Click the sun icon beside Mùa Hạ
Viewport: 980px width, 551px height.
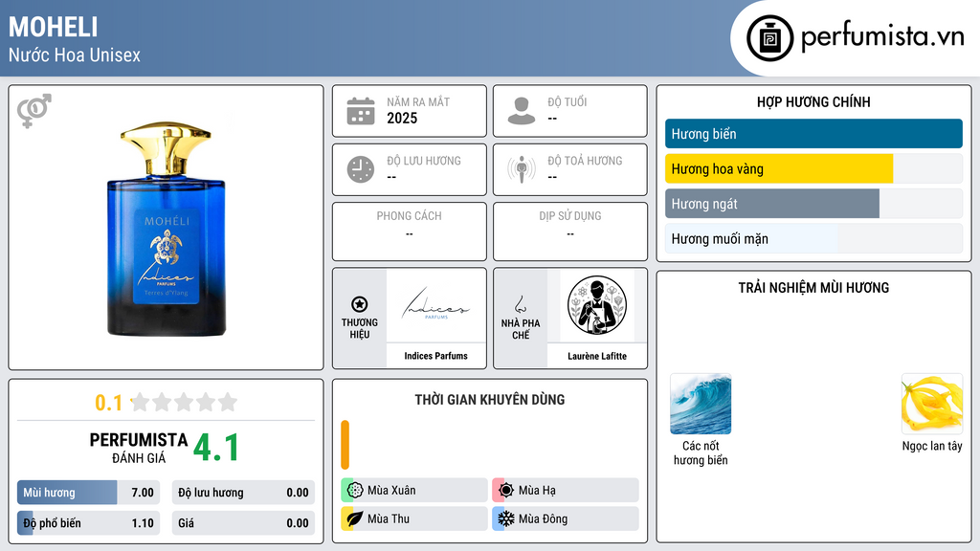point(505,491)
